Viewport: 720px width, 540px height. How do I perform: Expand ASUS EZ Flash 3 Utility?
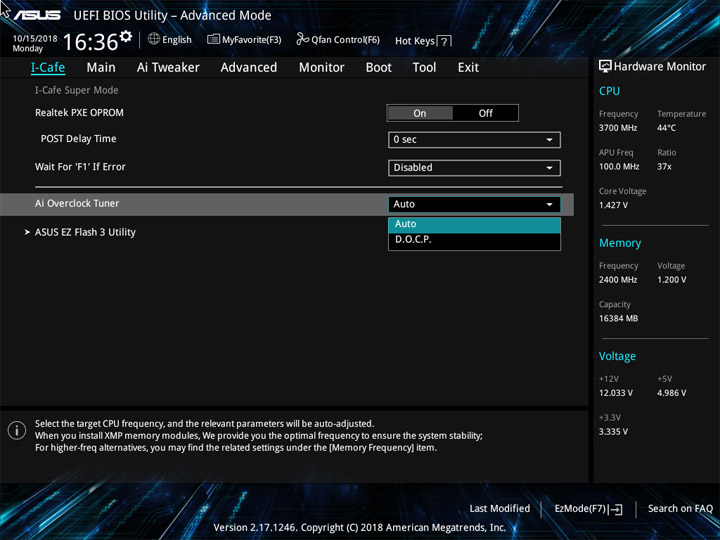(85, 232)
